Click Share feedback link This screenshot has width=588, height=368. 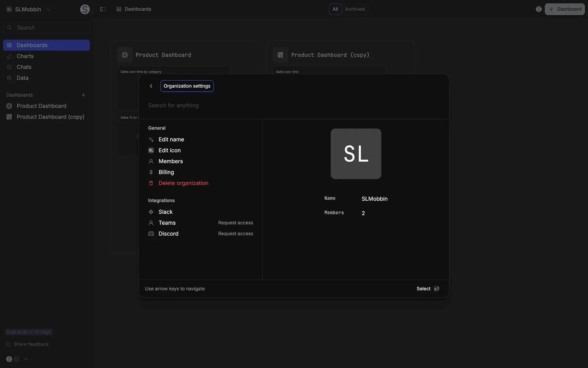pos(31,344)
